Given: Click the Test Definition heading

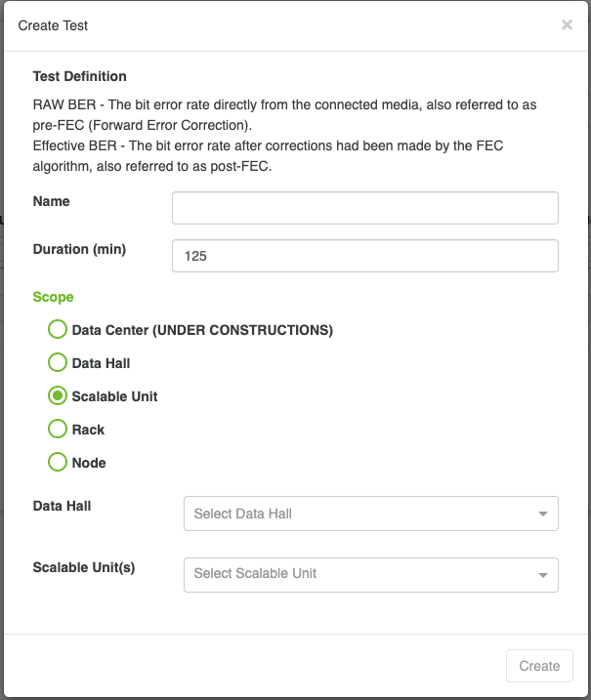Looking at the screenshot, I should click(79, 76).
